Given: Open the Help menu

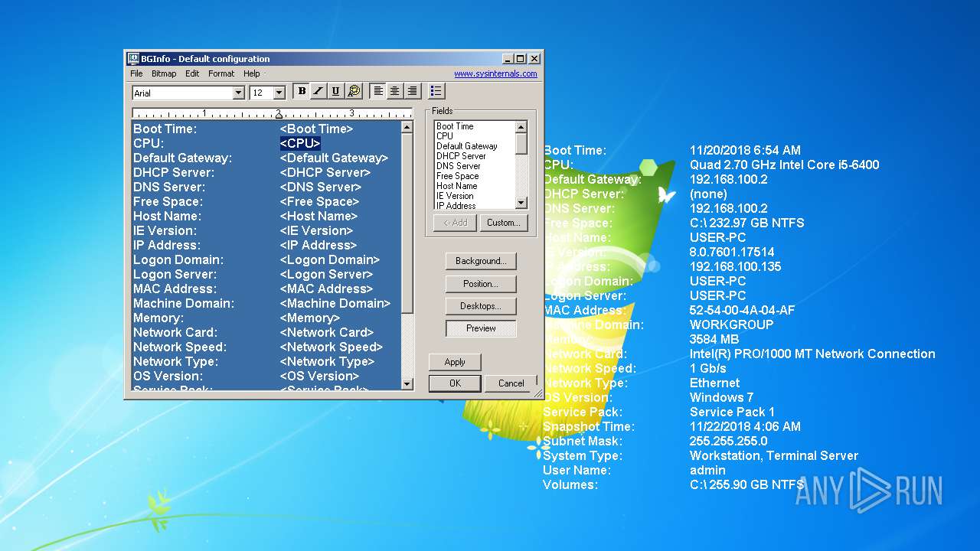Looking at the screenshot, I should pos(252,73).
